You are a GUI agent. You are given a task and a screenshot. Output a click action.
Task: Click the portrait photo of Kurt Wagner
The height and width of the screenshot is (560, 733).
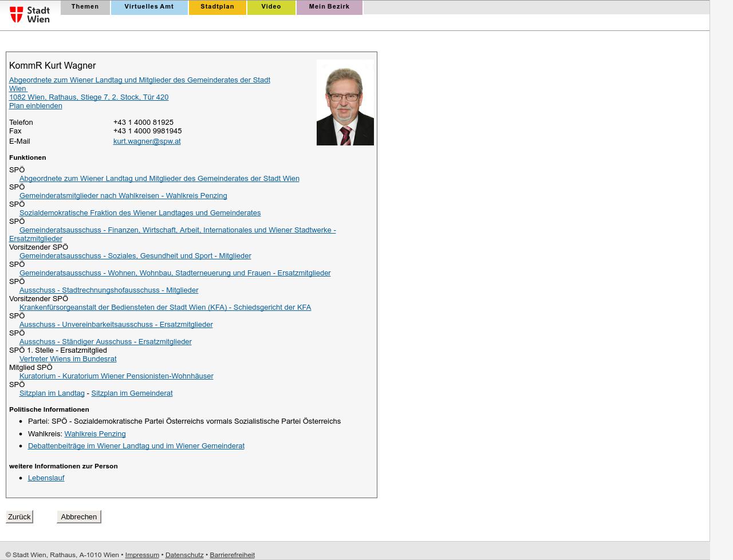pyautogui.click(x=345, y=102)
